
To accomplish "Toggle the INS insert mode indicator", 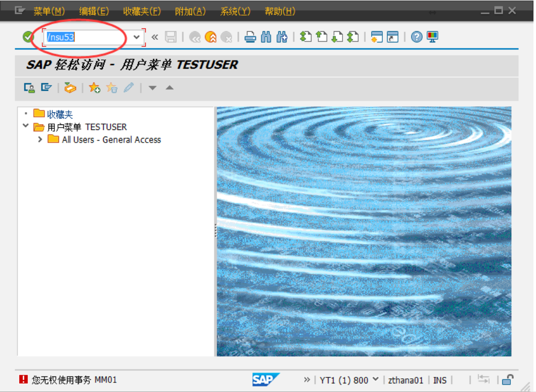I will point(440,380).
